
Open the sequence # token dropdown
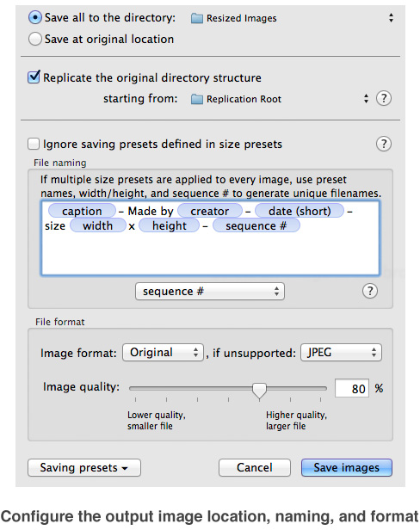[x=210, y=292]
